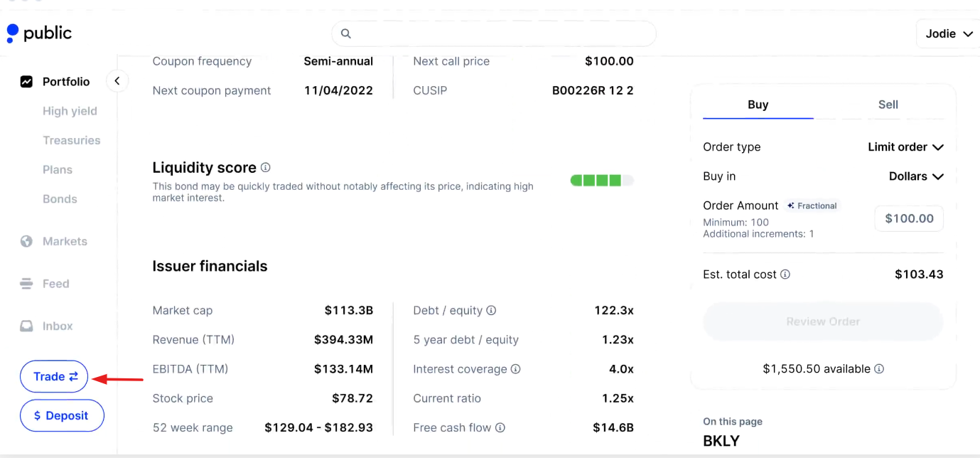Viewport: 980px width, 458px height.
Task: Click info icon beside Est. total cost
Action: click(x=785, y=275)
